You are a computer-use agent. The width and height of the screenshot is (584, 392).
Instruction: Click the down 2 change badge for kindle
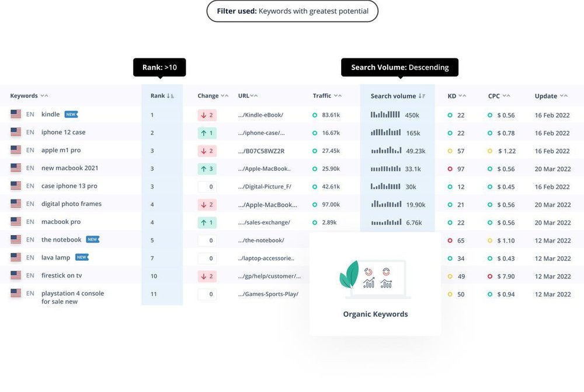(207, 115)
